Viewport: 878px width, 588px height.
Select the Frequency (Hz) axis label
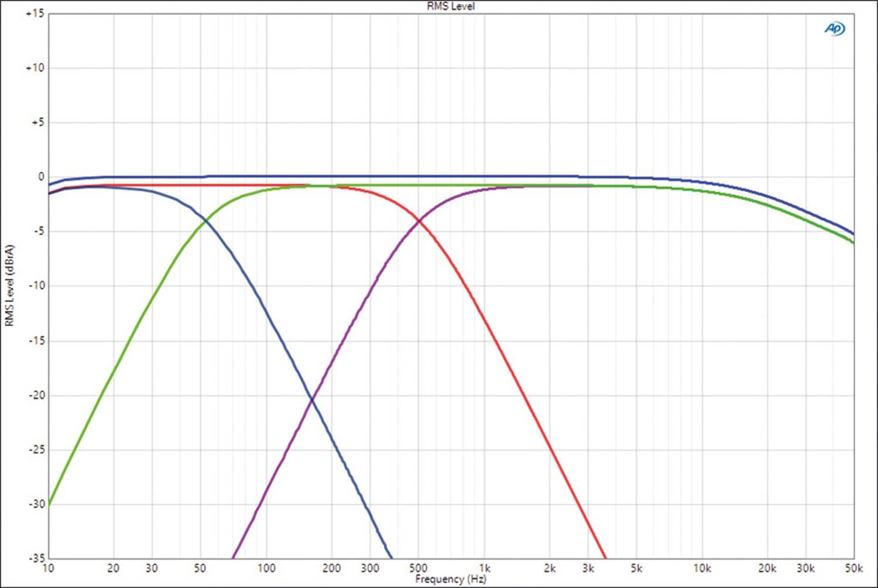pos(451,579)
